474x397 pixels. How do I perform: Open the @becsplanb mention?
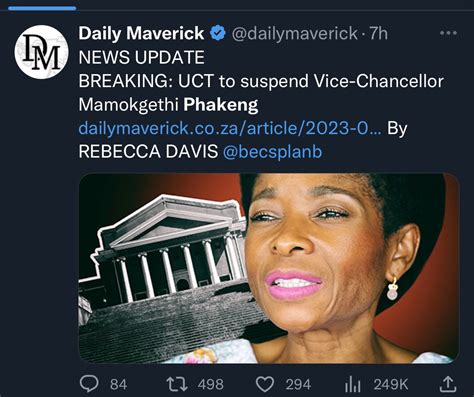272,152
